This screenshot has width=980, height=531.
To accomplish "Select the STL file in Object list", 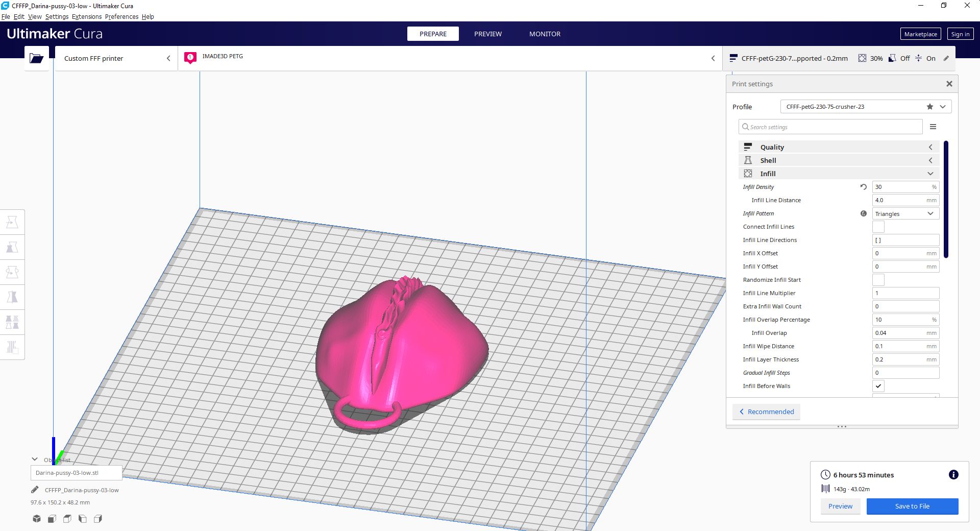I will [77, 473].
